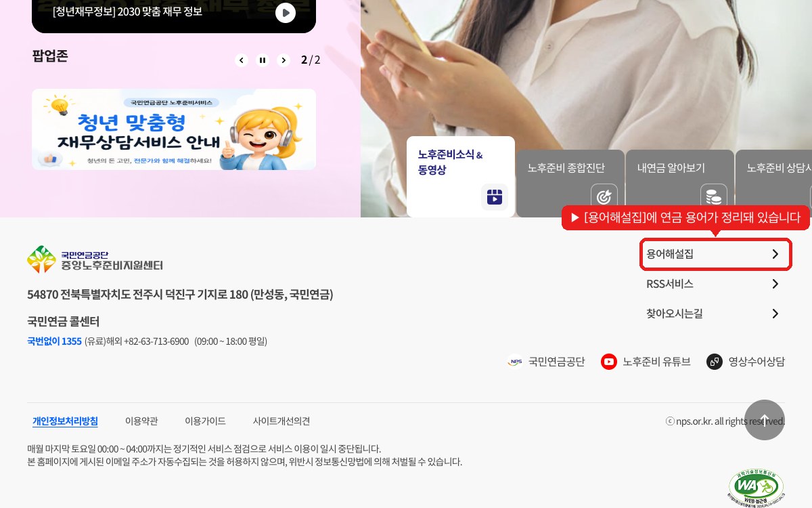Click the 국번없이 1355 phone number
812x508 pixels.
pos(54,341)
